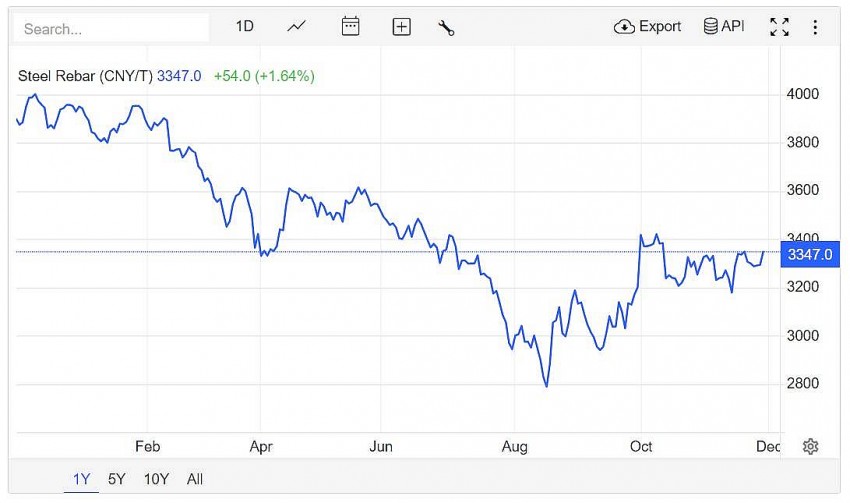Image resolution: width=850 pixels, height=503 pixels.
Task: Click the chart type line icon
Action: (296, 27)
